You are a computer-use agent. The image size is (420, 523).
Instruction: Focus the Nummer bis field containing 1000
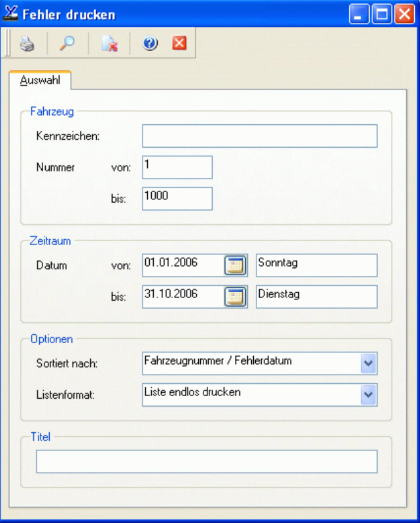(x=177, y=198)
